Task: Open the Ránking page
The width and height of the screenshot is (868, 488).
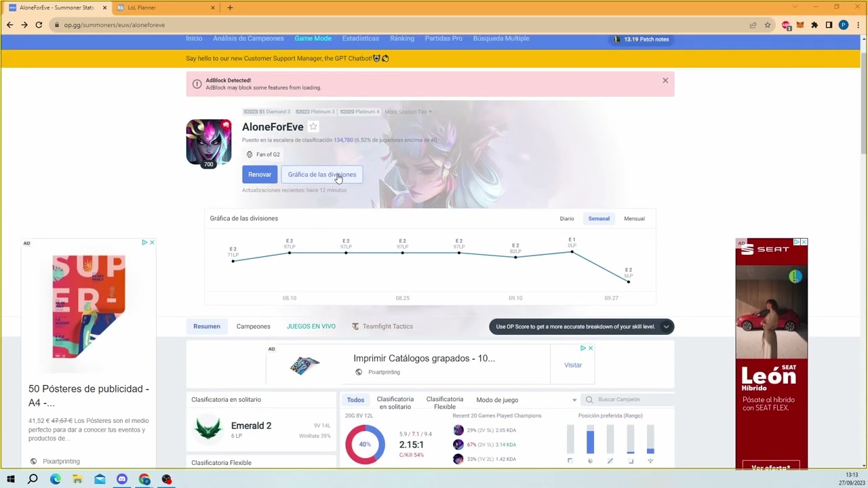Action: [402, 39]
